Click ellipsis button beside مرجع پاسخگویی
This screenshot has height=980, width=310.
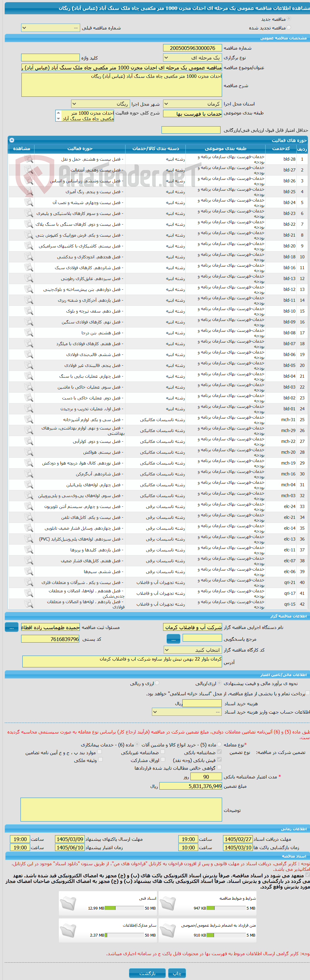pos(173,639)
